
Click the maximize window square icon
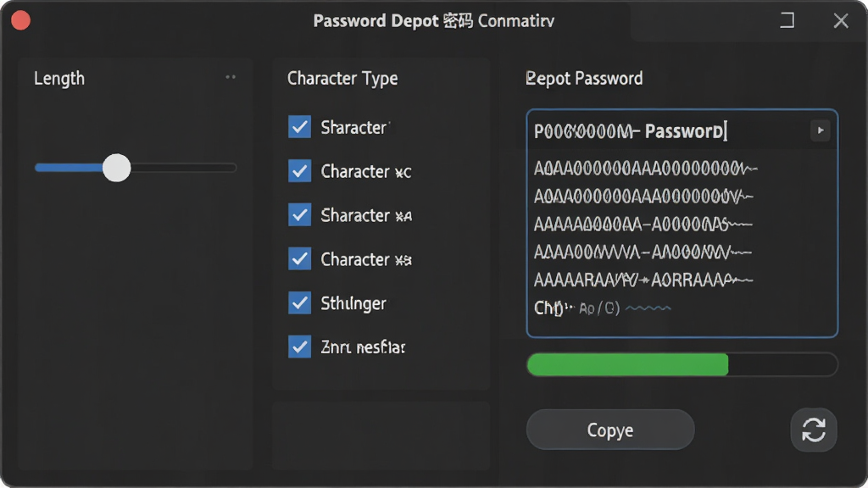(787, 20)
